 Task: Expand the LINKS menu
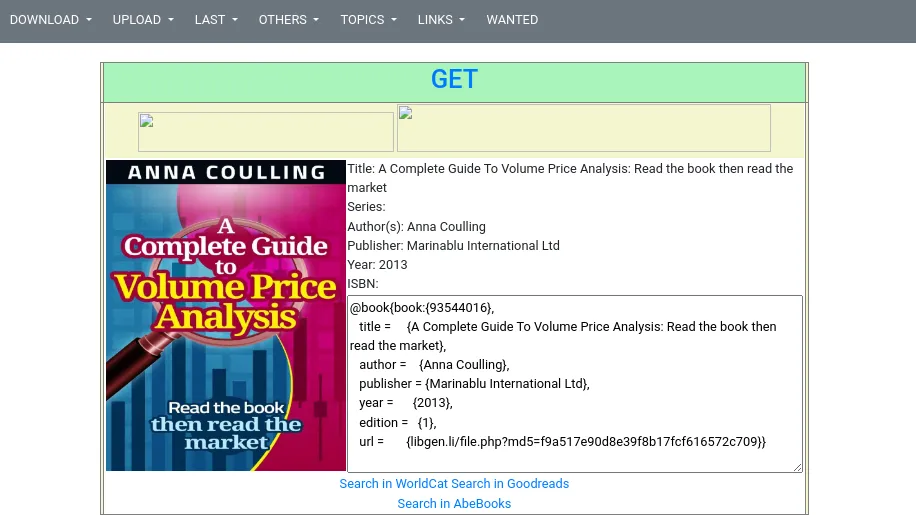tap(441, 20)
